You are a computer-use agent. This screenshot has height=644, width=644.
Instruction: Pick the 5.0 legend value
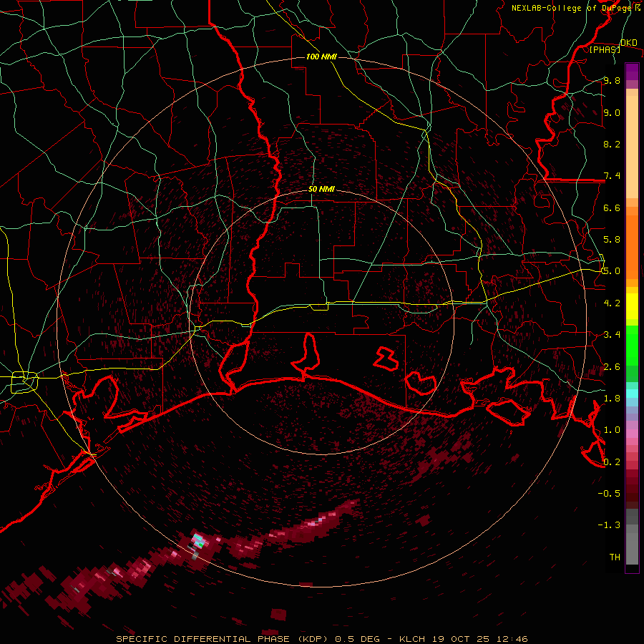click(x=612, y=271)
